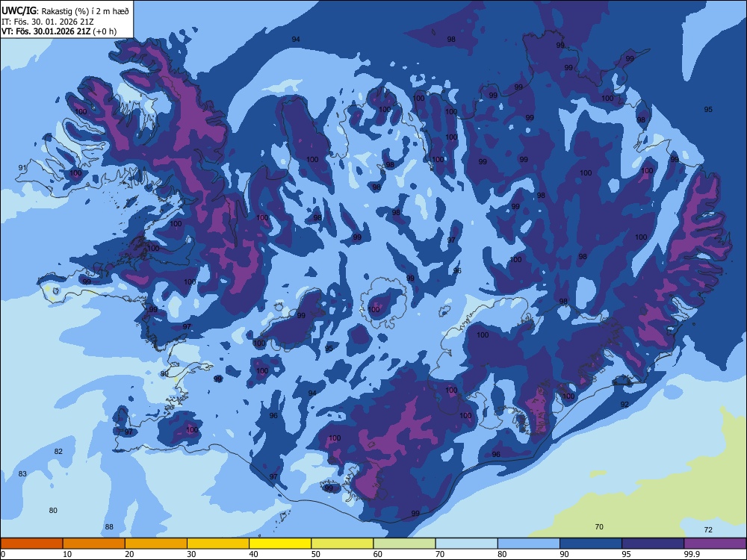
Task: Click the amber 20–30 legend swatch
Action: (x=156, y=544)
